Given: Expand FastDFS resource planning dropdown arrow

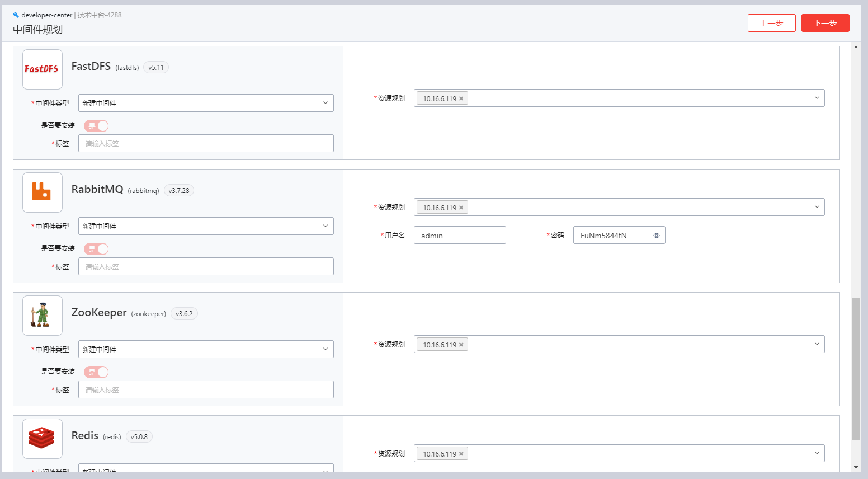Looking at the screenshot, I should tap(817, 98).
